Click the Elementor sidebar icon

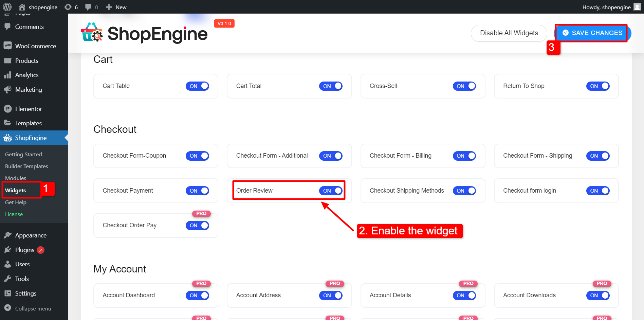coord(7,109)
